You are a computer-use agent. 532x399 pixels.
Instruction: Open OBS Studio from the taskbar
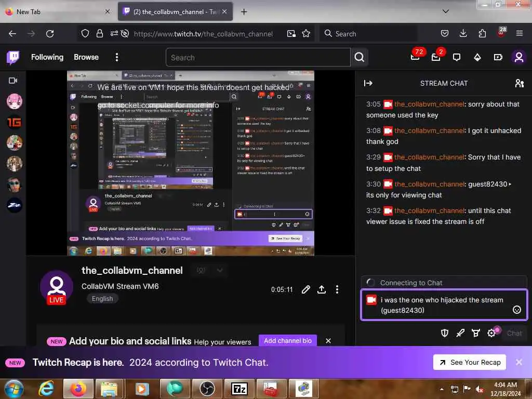tap(207, 389)
